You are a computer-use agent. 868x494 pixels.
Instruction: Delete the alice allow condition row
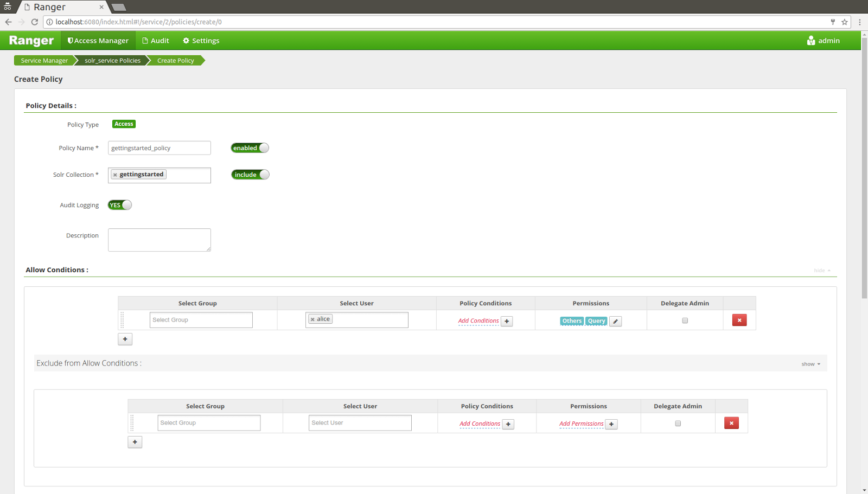tap(739, 320)
